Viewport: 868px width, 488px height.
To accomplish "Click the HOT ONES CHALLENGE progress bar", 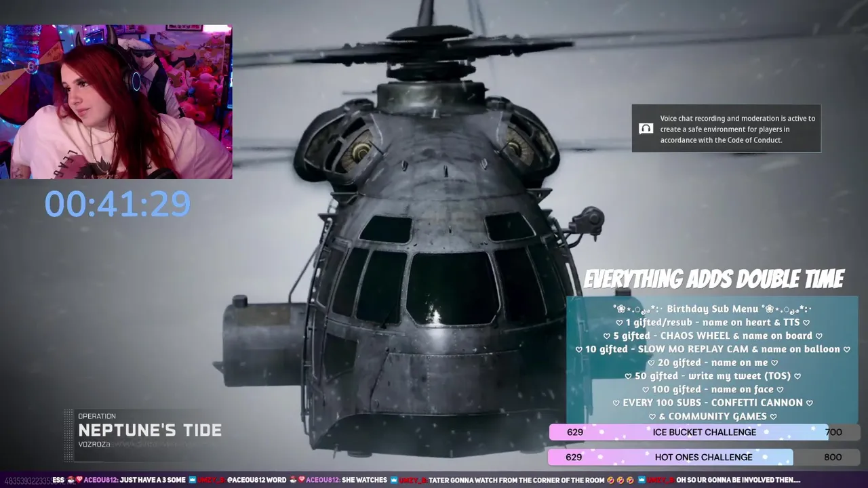I will tap(704, 457).
